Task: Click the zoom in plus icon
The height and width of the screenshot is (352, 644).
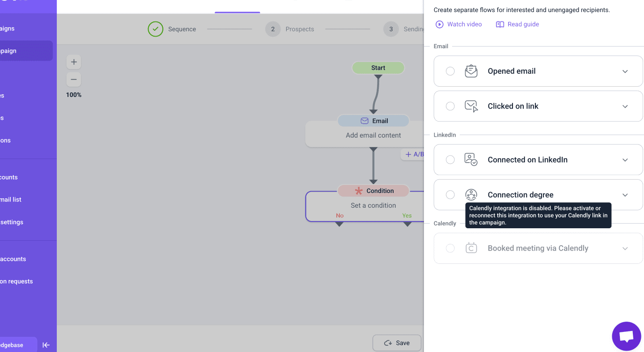Action: tap(74, 62)
